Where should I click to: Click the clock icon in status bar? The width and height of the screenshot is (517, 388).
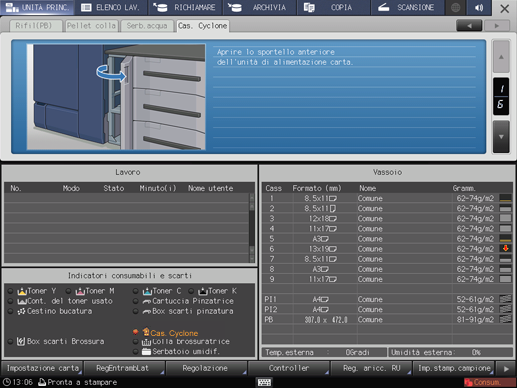coord(7,382)
